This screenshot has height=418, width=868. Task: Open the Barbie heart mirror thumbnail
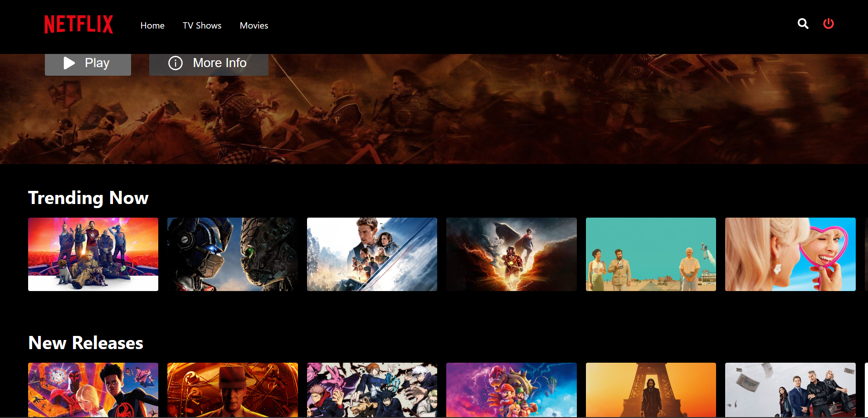click(x=790, y=254)
